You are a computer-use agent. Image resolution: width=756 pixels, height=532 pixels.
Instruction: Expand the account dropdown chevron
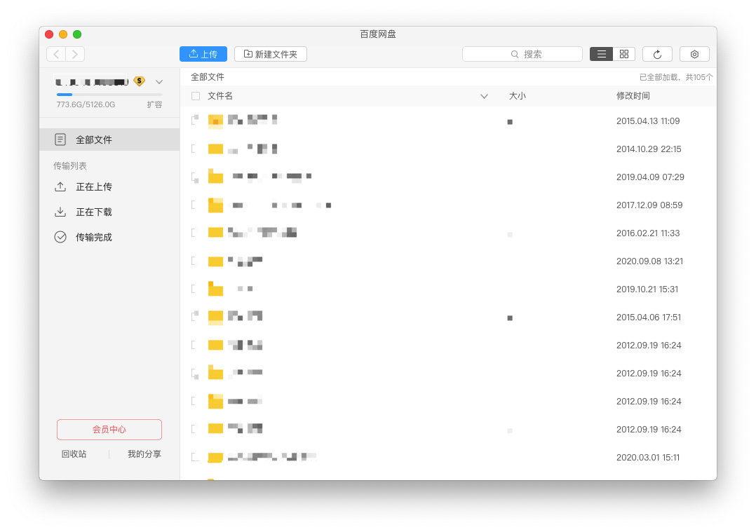[159, 82]
